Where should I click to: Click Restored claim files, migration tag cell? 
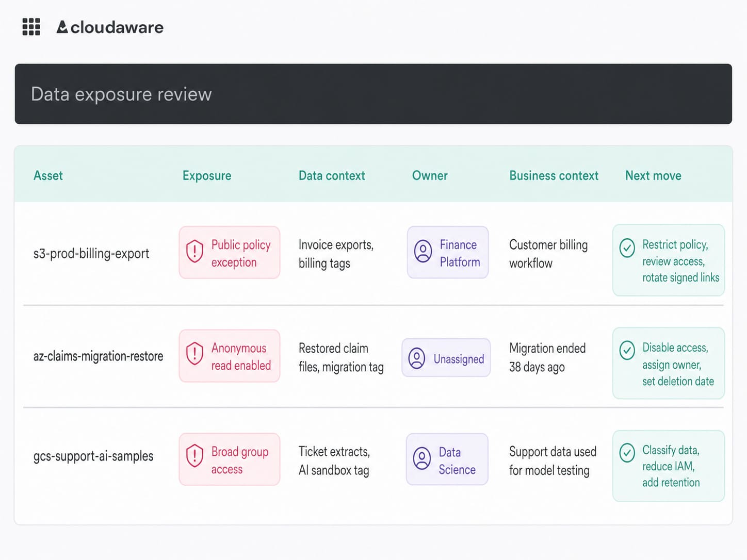(341, 357)
